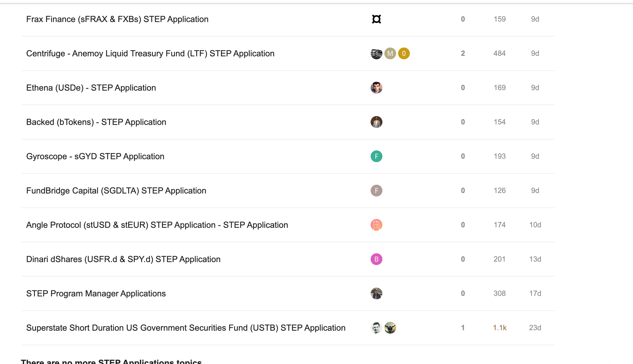Open STEP Program Manager Applications topic
The height and width of the screenshot is (364, 633).
[x=96, y=293]
